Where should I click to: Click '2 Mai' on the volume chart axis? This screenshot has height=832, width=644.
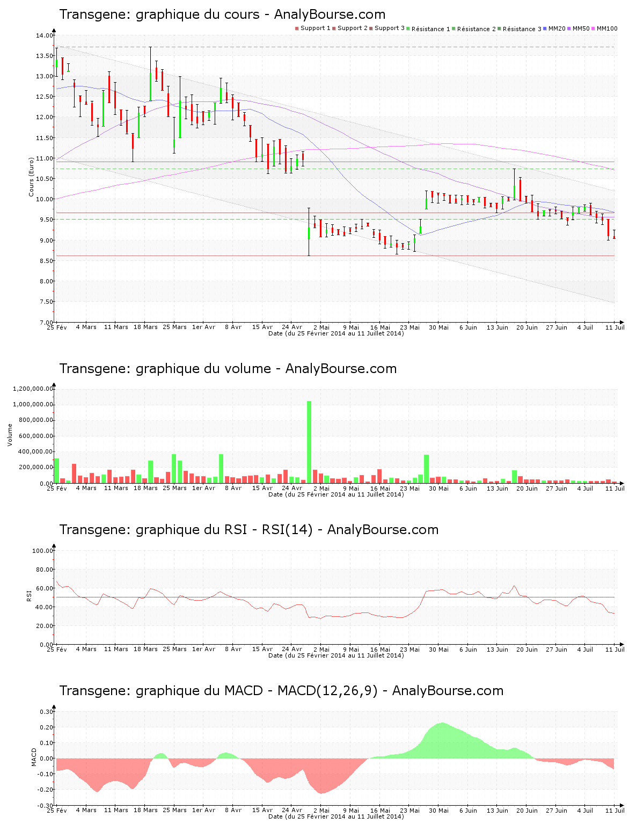(321, 488)
